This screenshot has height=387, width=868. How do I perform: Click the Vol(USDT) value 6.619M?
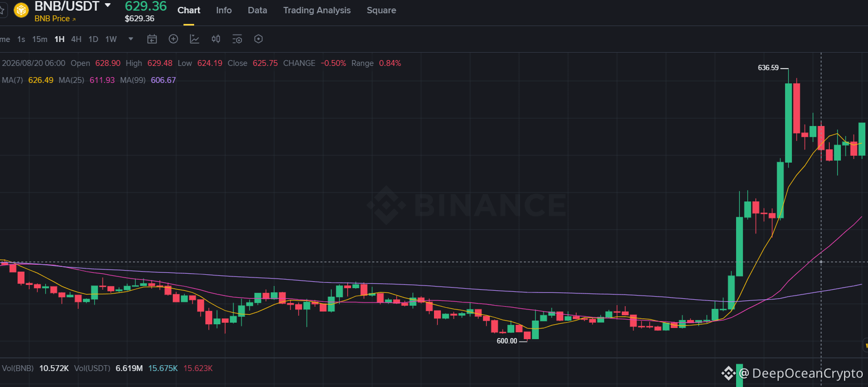(x=129, y=368)
